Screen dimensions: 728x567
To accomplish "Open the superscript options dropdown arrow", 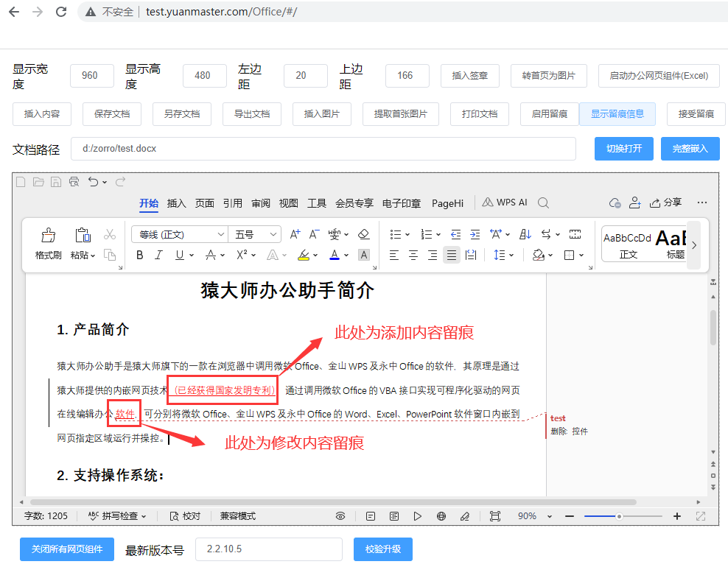I will pos(253,256).
